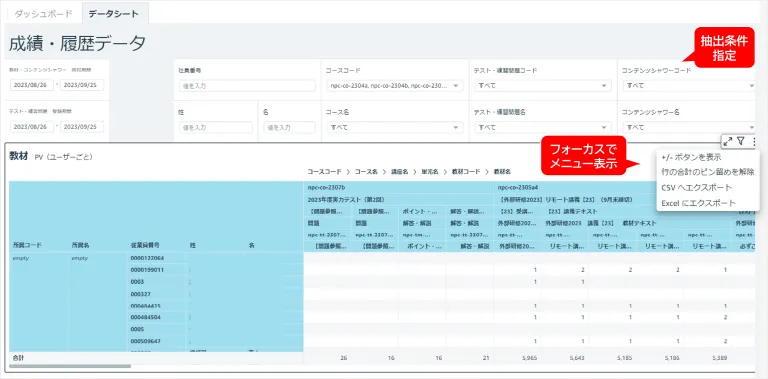Maximize the 教材 PV table visual
Image resolution: width=768 pixels, height=379 pixels.
click(728, 142)
